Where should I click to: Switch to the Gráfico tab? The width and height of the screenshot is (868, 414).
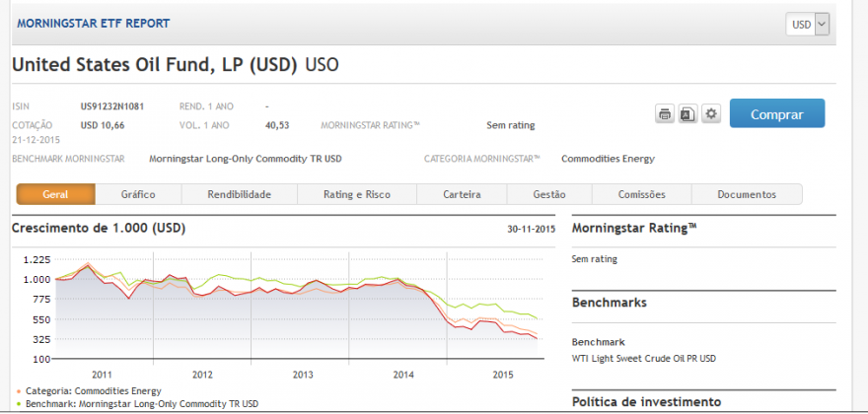(x=138, y=194)
